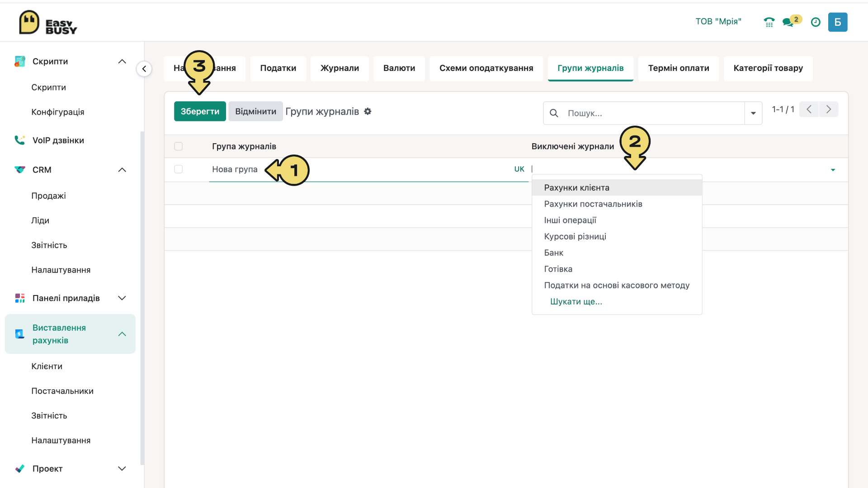868x488 pixels.
Task: Choose Інші операції option
Action: point(617,220)
